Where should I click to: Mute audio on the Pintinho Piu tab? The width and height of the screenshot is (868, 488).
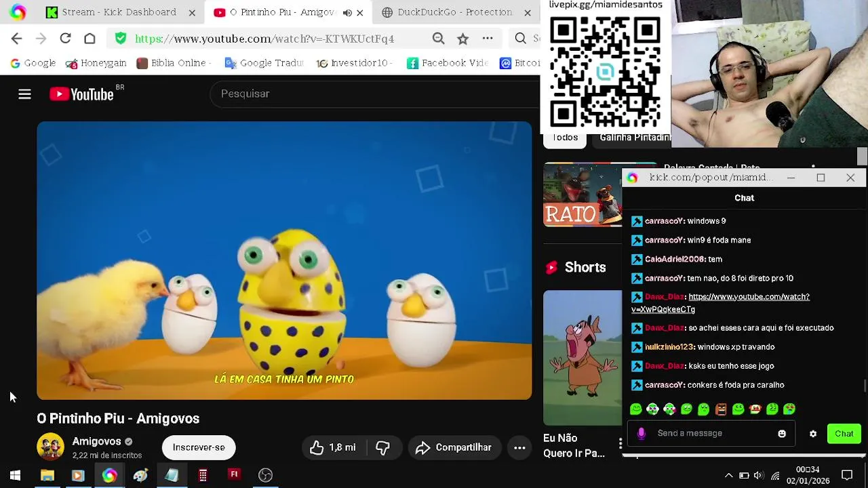pos(347,12)
